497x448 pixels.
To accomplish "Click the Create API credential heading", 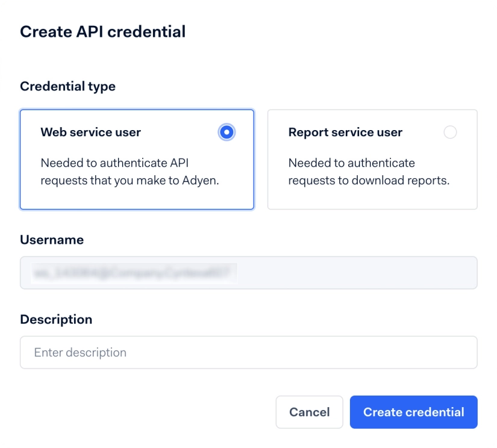I will [102, 31].
